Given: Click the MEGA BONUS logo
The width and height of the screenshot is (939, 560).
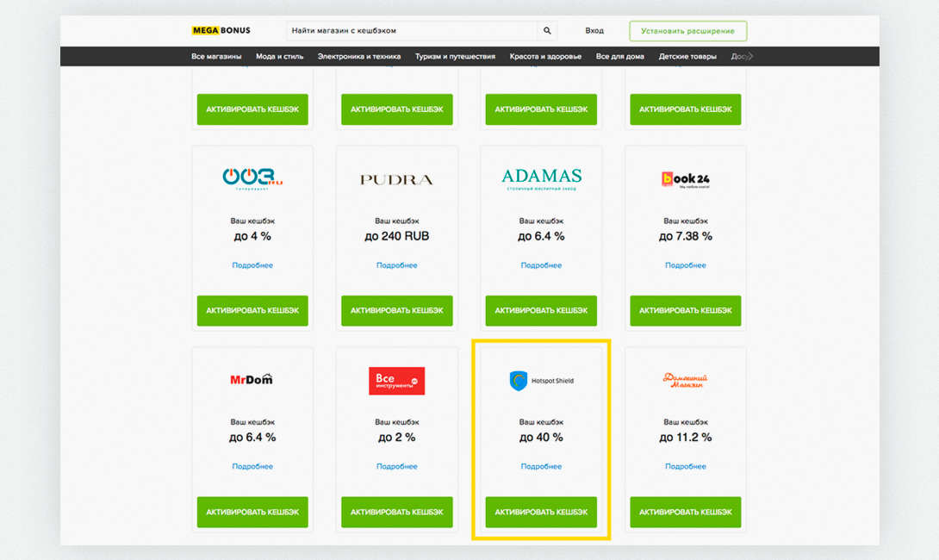Looking at the screenshot, I should pos(221,30).
